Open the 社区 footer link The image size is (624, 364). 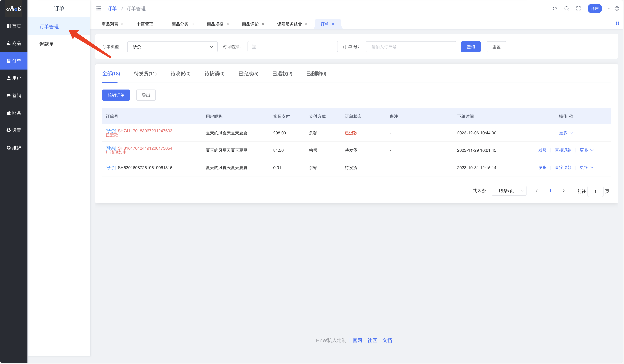click(372, 340)
